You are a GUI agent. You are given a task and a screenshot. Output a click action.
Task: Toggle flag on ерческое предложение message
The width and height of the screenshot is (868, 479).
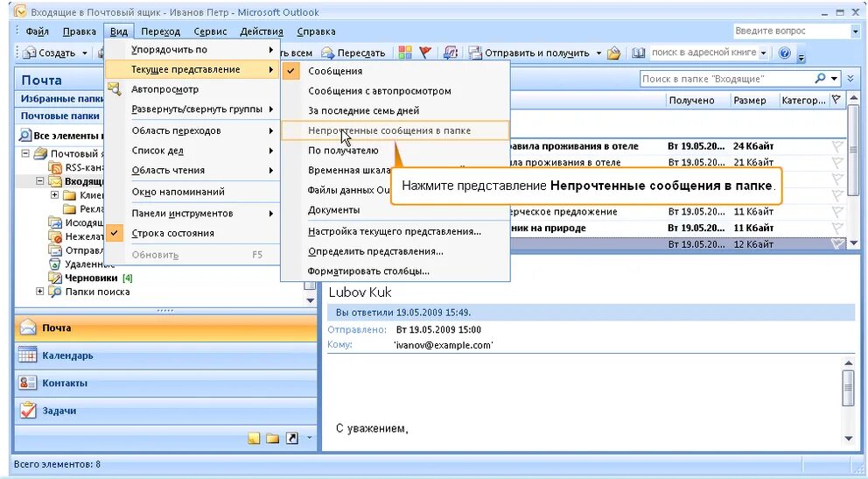click(837, 211)
